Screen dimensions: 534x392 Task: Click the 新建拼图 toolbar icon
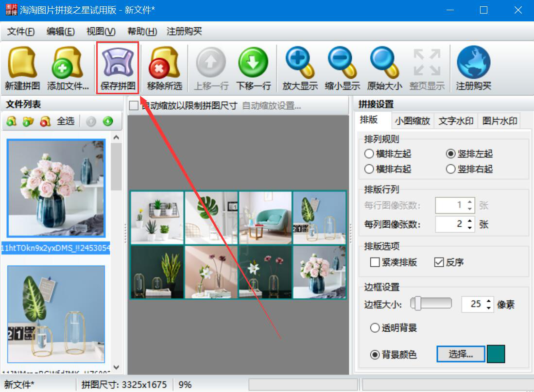pyautogui.click(x=22, y=68)
